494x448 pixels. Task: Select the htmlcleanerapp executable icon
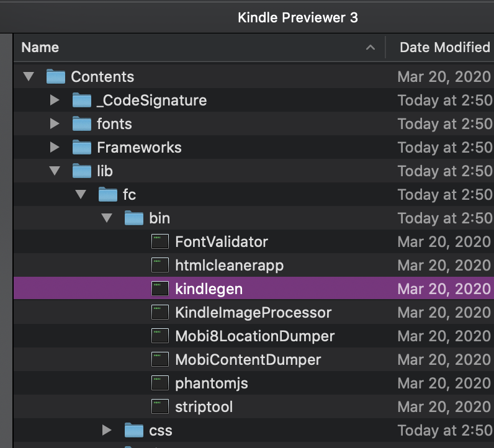(x=160, y=265)
